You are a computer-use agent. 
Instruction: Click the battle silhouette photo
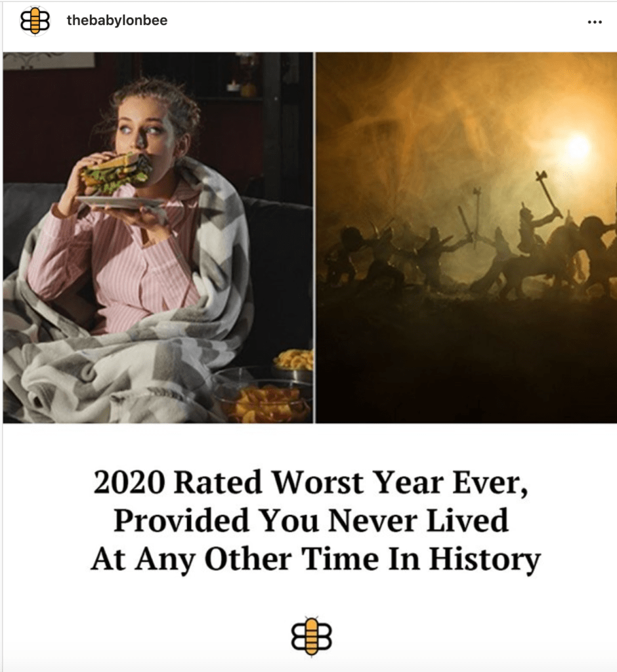pos(467,238)
